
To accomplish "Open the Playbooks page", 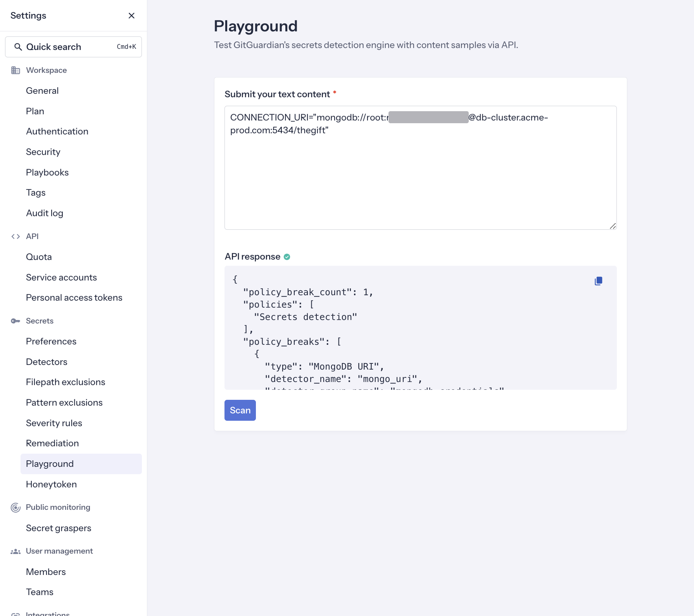I will 47,172.
